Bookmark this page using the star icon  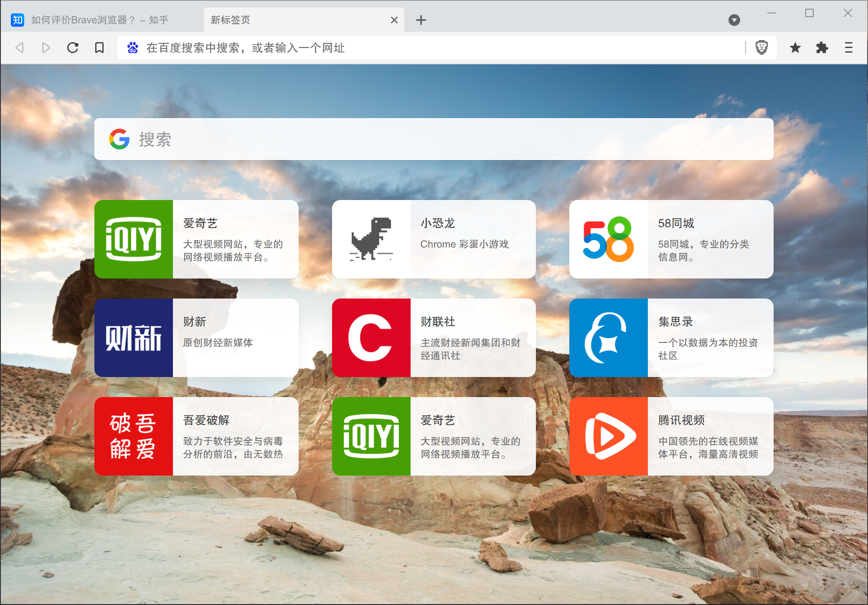coord(795,48)
